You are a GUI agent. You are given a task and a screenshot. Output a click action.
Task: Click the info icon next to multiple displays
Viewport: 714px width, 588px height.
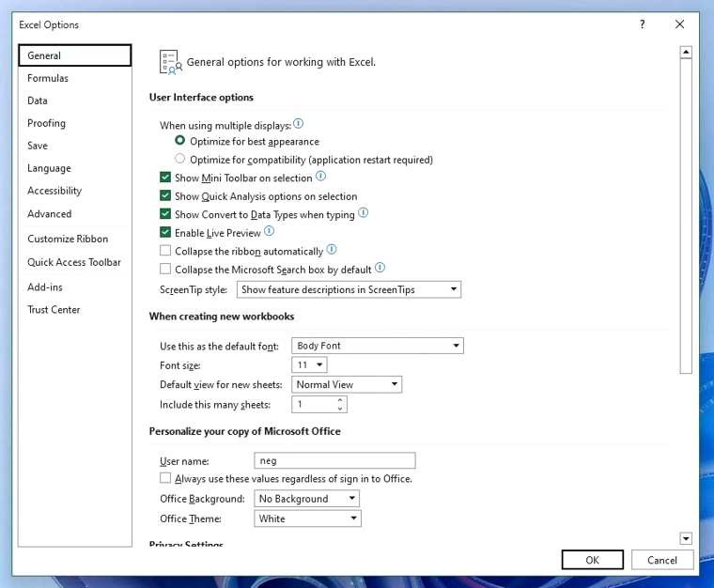click(x=298, y=124)
